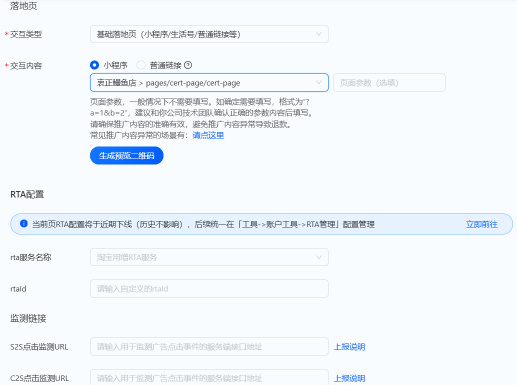Focus the rtaId input field
Viewport: 517px width, 385px height.
[x=209, y=288]
